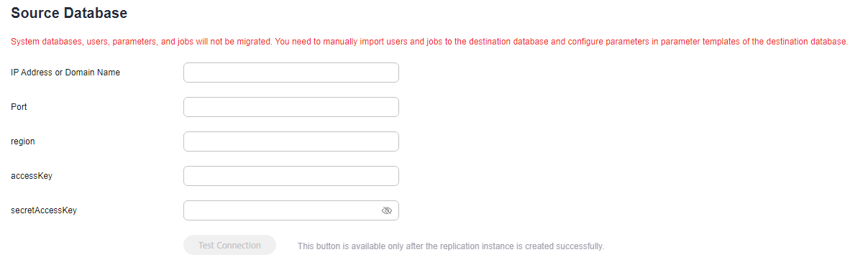Click the accessKey label text
This screenshot has width=868, height=265.
32,176
